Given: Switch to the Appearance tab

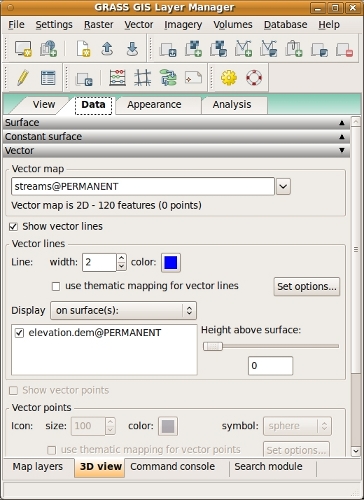Looking at the screenshot, I should pos(154,105).
